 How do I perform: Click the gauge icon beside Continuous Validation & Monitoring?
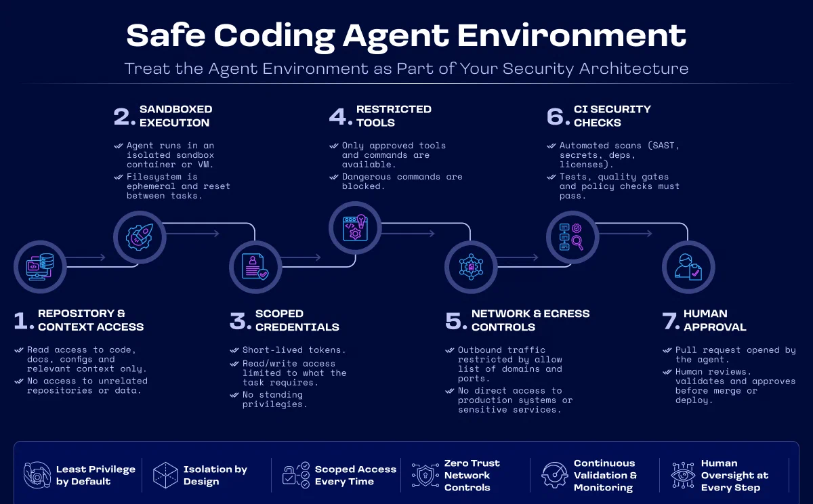coord(555,476)
